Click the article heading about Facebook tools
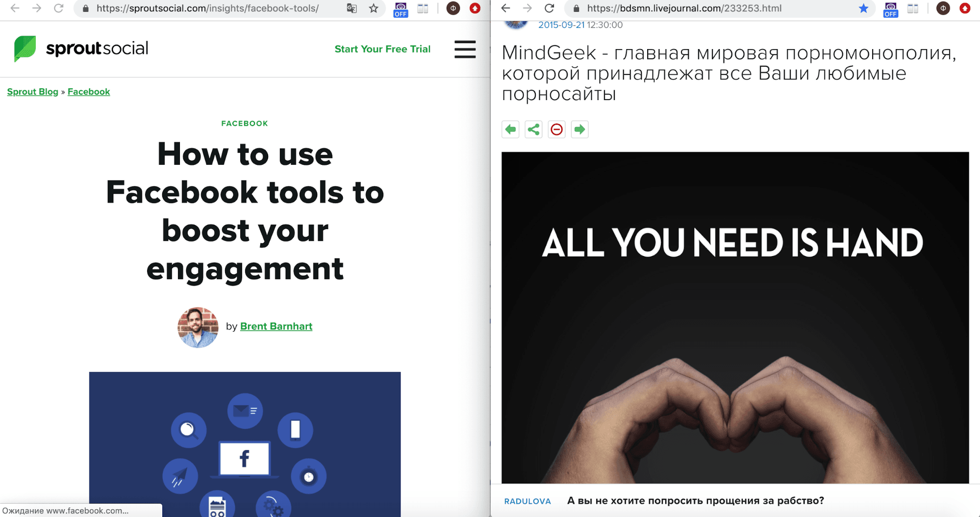Screen dimensions: 980x517 click(x=245, y=211)
